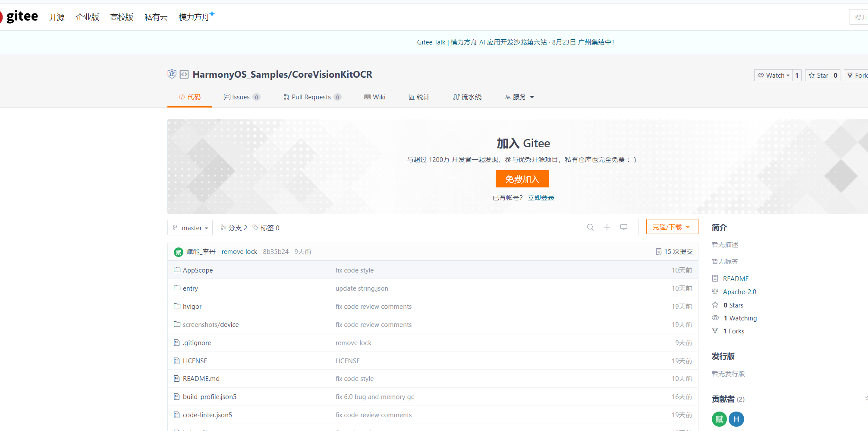The image size is (868, 431).
Task: View 1 Watching in sidebar
Action: (740, 318)
